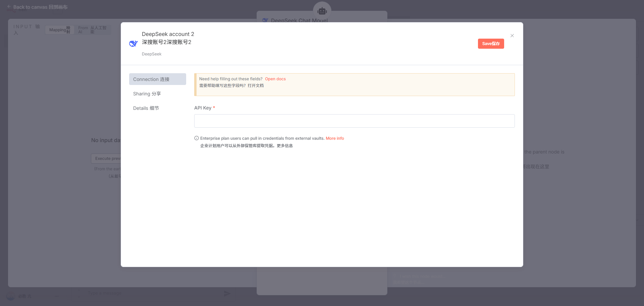Click Back to canvas in background
This screenshot has height=306, width=644.
pyautogui.click(x=37, y=7)
